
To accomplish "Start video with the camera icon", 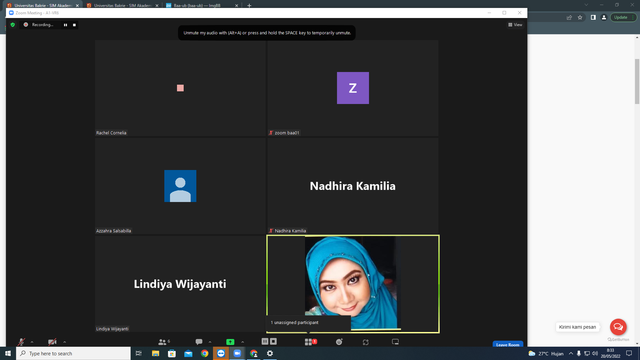I will click(x=52, y=342).
